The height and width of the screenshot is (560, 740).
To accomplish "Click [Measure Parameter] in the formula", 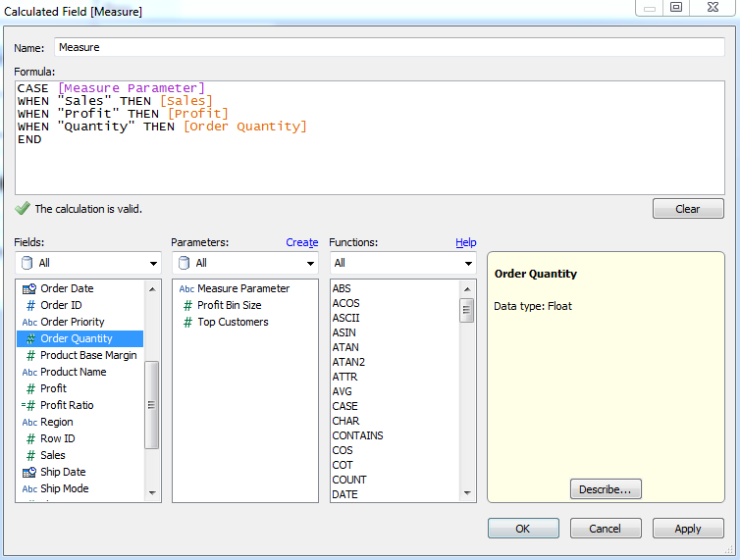I will 132,88.
